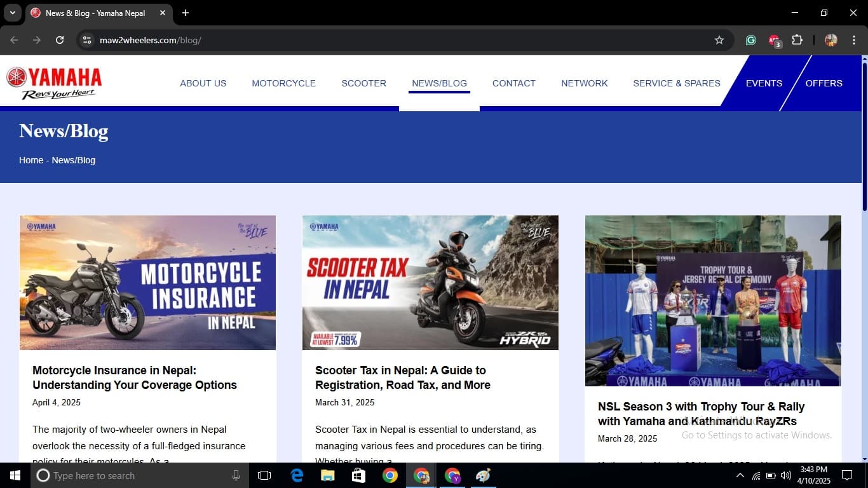
Task: Open the Grammarly extension icon
Action: (750, 40)
